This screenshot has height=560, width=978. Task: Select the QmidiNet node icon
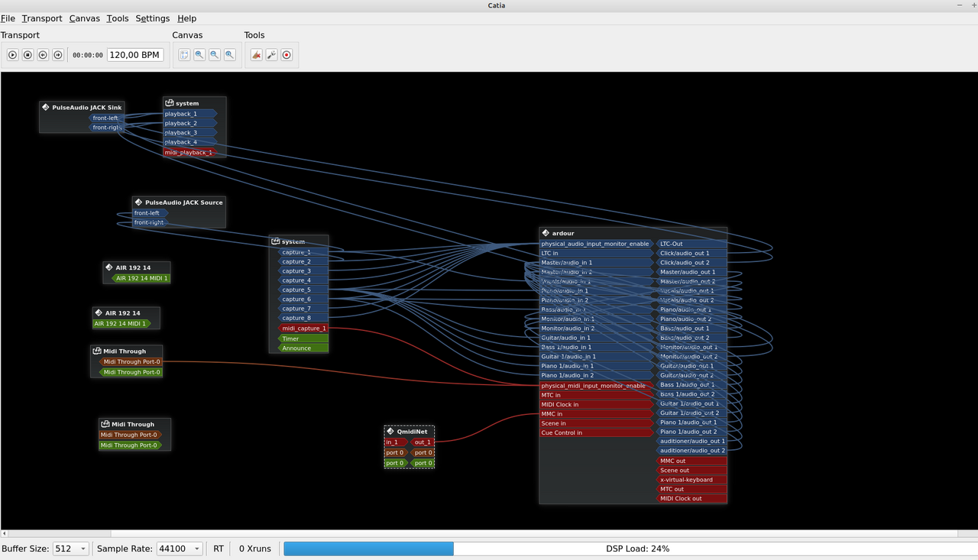pos(390,432)
